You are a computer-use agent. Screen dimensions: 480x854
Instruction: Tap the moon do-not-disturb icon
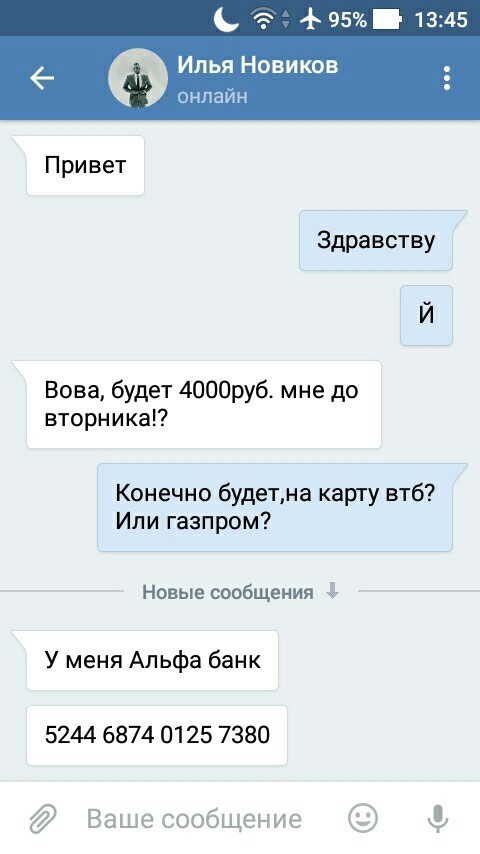pyautogui.click(x=226, y=19)
